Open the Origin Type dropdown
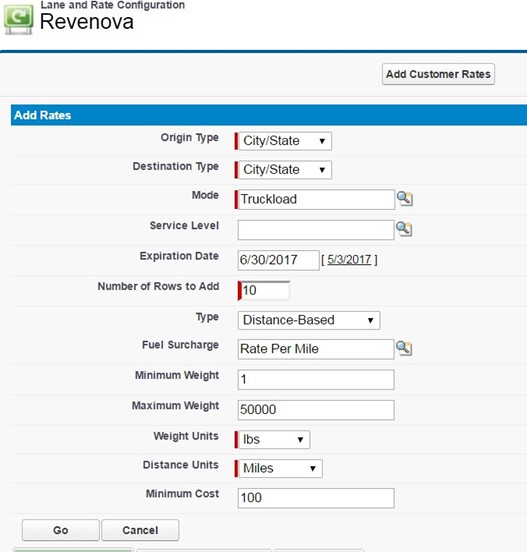 [x=285, y=141]
